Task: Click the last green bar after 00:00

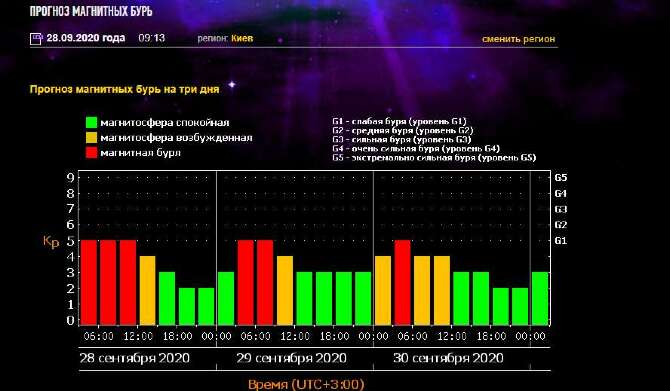Action: [x=540, y=298]
